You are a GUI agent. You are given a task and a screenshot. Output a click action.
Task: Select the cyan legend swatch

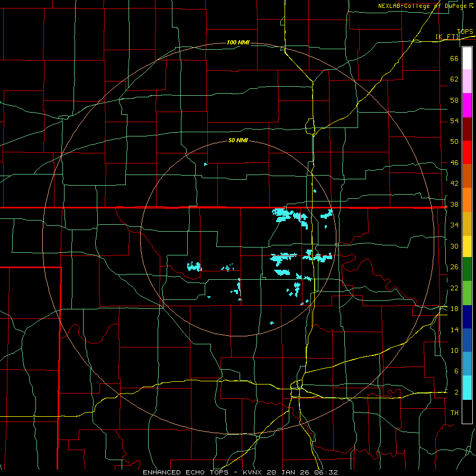(467, 388)
